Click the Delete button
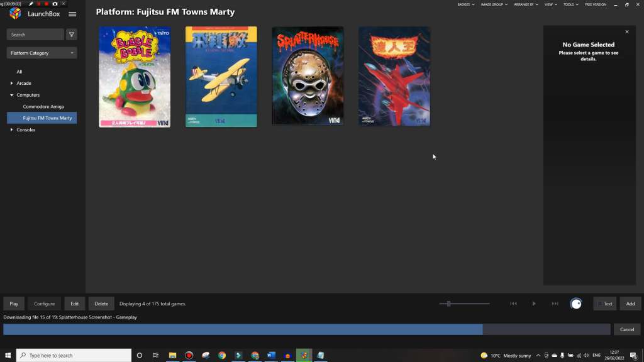 click(x=101, y=304)
